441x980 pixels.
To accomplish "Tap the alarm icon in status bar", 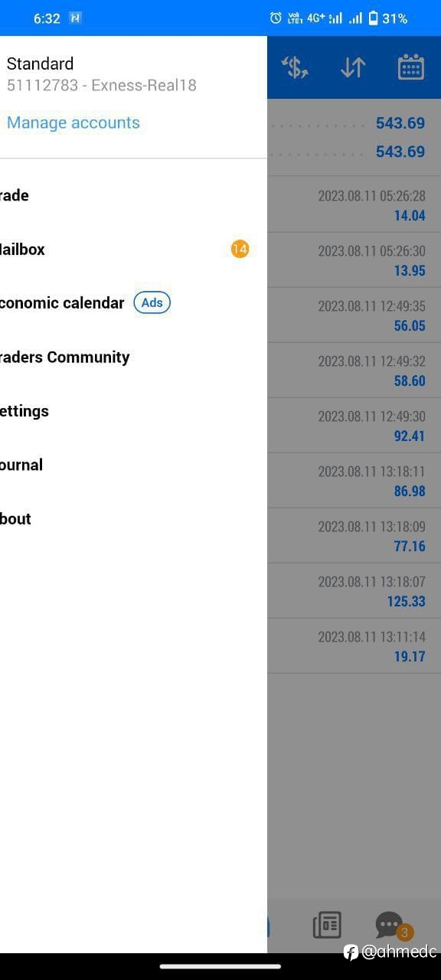I will [276, 18].
